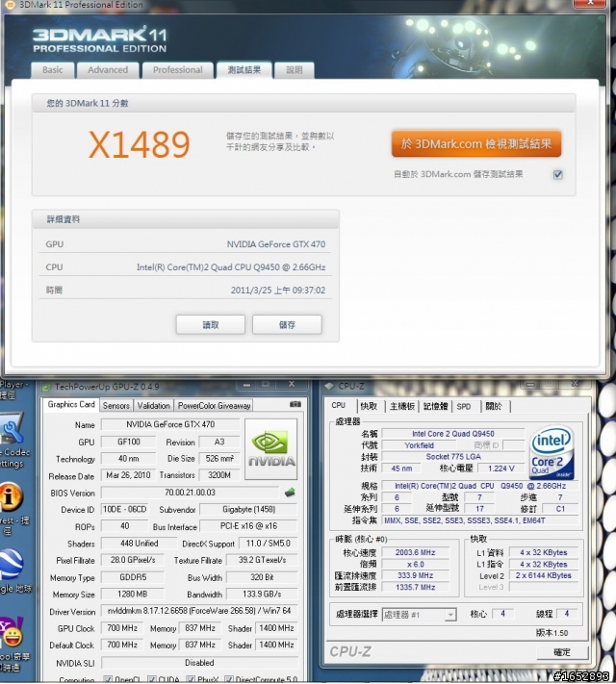Click the 讀取 load button
Viewport: 616px width, 684px height.
pyautogui.click(x=211, y=324)
